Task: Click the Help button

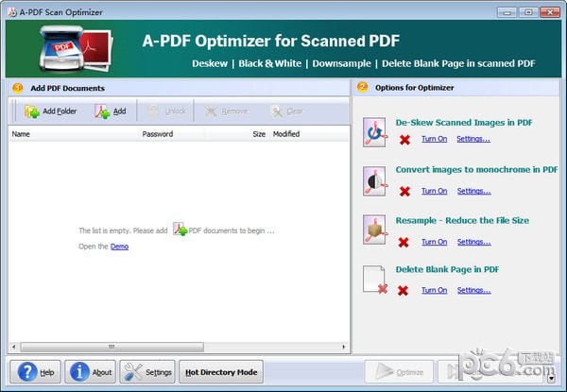Action: click(x=36, y=372)
